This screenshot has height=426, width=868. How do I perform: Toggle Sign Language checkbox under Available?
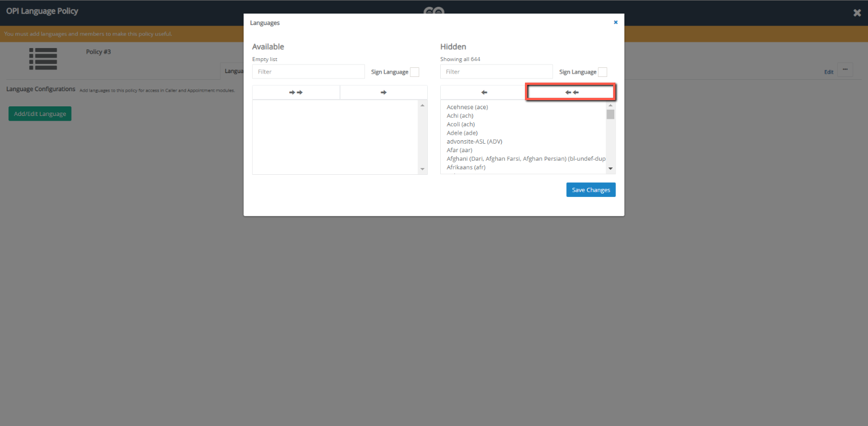[x=414, y=72]
